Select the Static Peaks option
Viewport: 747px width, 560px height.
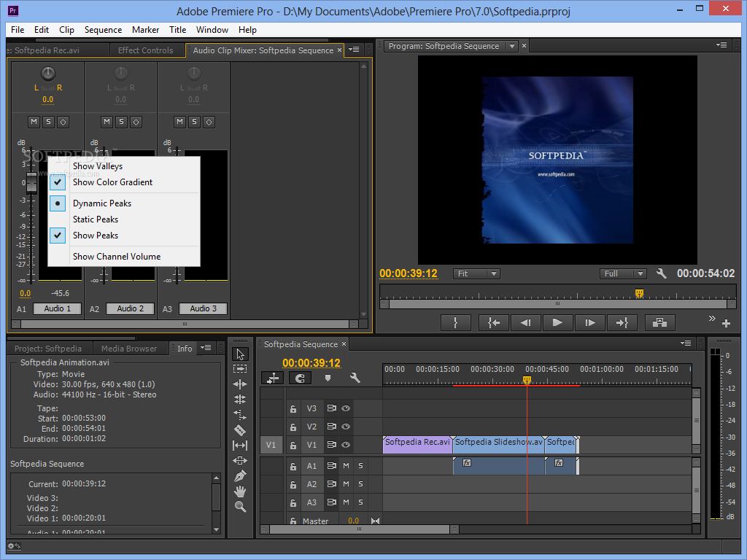(96, 219)
